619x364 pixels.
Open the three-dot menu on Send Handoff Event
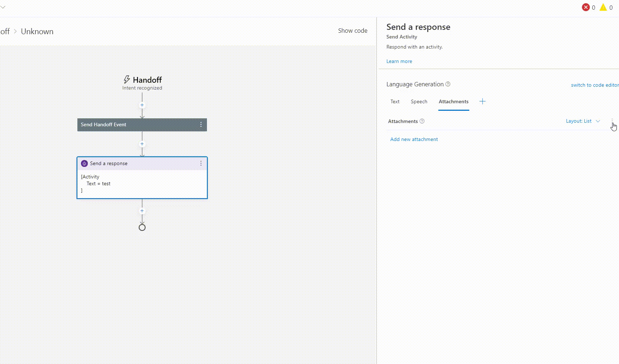click(201, 124)
